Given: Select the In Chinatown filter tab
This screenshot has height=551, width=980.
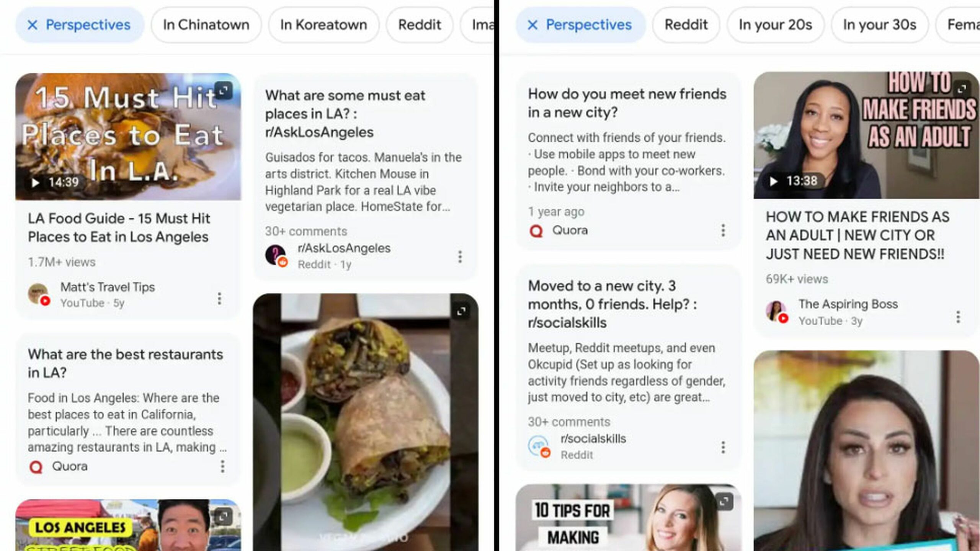Looking at the screenshot, I should click(205, 25).
